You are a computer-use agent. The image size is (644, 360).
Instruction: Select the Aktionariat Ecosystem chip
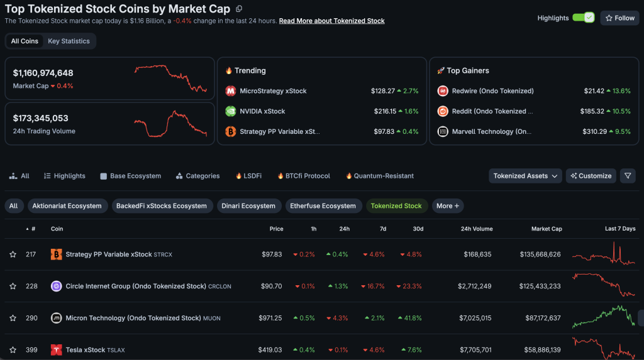click(67, 206)
